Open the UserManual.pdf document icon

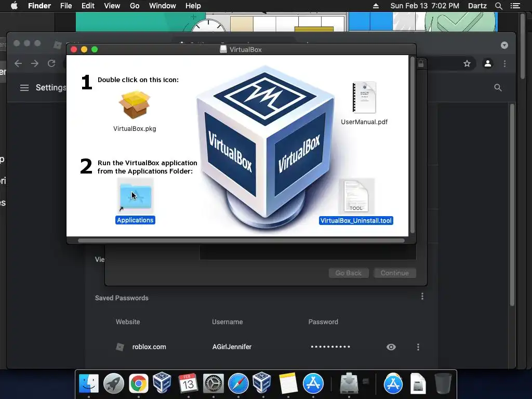(364, 98)
